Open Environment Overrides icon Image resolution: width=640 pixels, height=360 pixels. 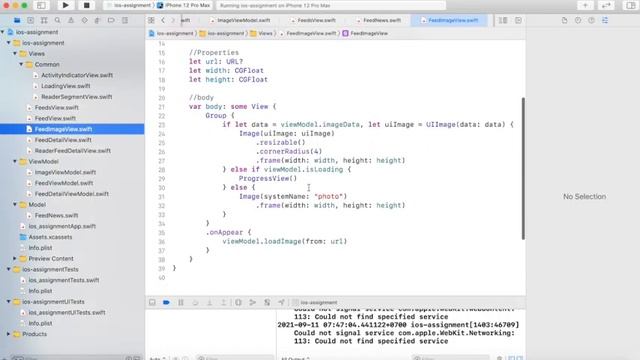[x=267, y=302]
